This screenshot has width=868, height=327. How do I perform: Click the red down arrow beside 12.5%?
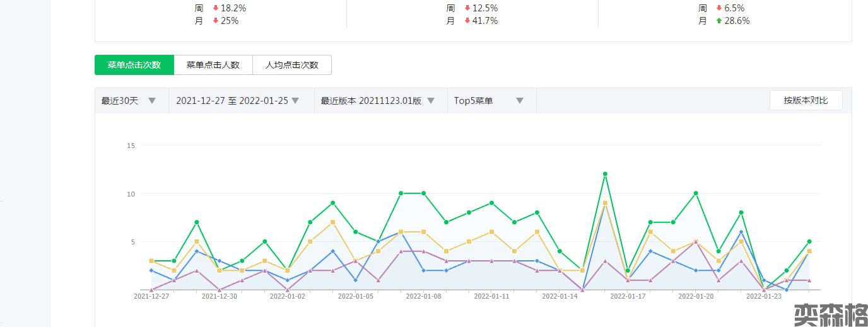pyautogui.click(x=467, y=8)
